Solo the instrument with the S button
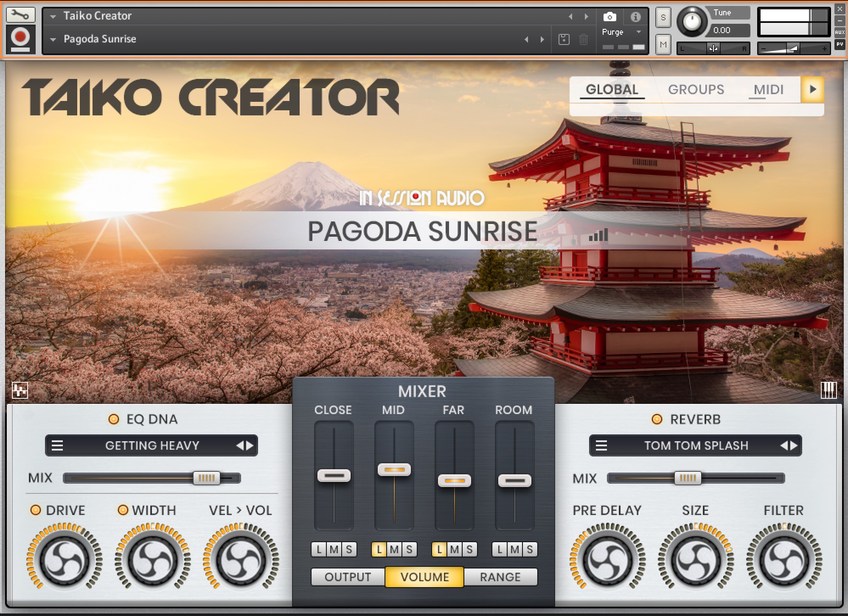The width and height of the screenshot is (848, 616). pyautogui.click(x=663, y=18)
